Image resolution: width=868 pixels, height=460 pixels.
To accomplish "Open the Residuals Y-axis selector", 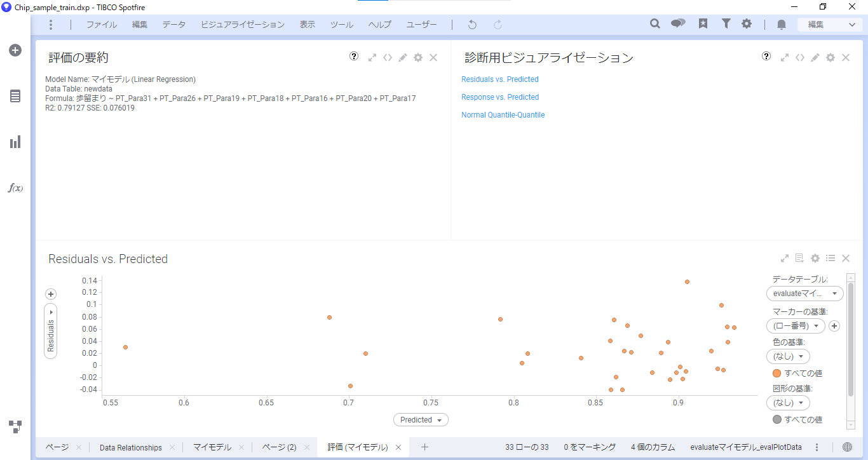I will [51, 332].
